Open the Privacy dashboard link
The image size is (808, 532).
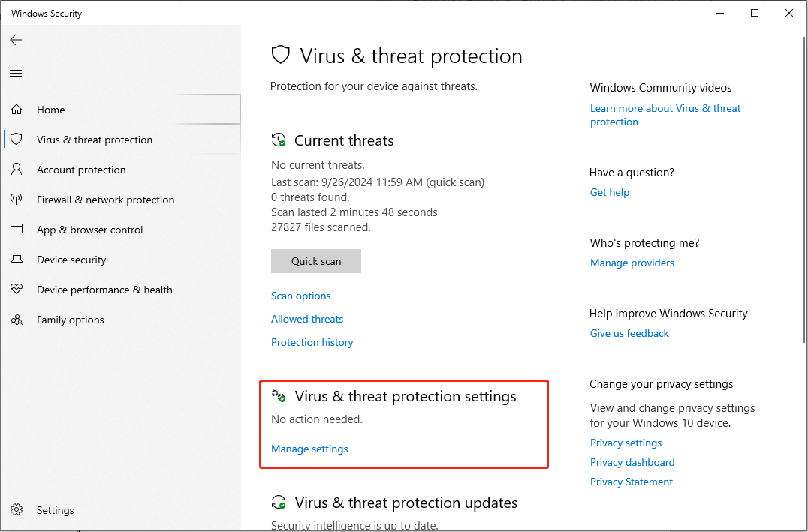click(632, 462)
